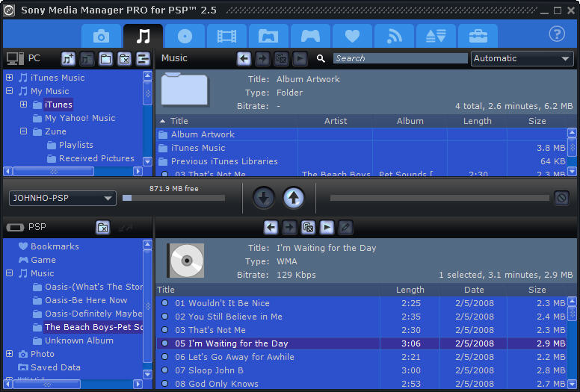Screen dimensions: 580x392
Task: Open the Bookmarks tab with heart icon
Action: [352, 36]
